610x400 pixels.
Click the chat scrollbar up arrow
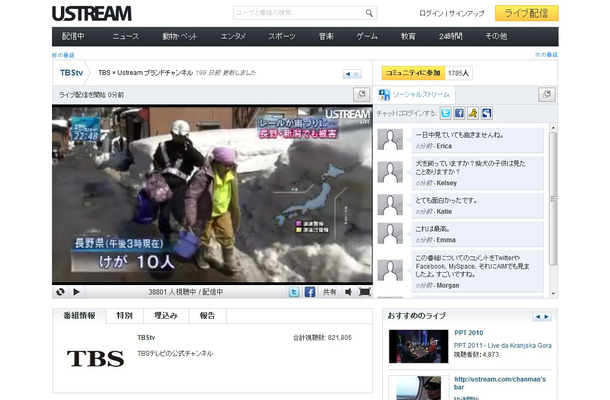tap(553, 128)
